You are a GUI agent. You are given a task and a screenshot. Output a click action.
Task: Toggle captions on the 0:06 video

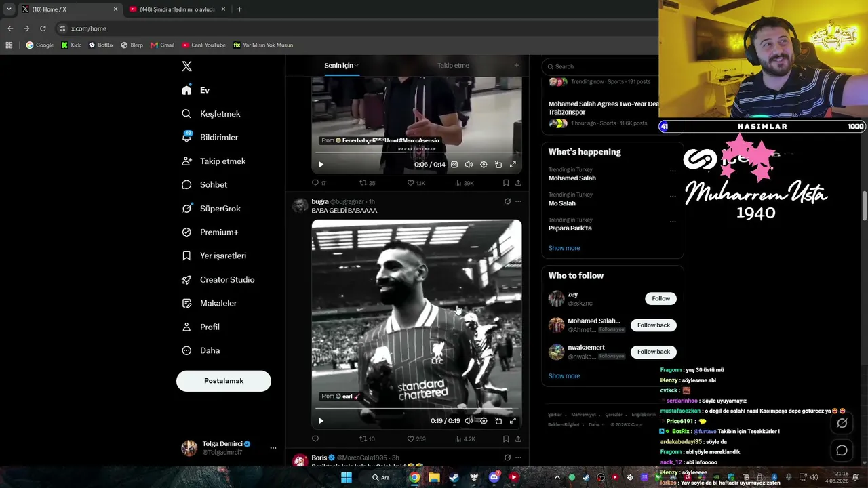(454, 165)
